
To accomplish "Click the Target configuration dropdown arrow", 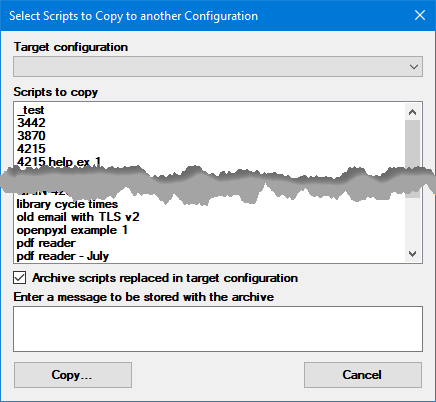I will coord(414,67).
